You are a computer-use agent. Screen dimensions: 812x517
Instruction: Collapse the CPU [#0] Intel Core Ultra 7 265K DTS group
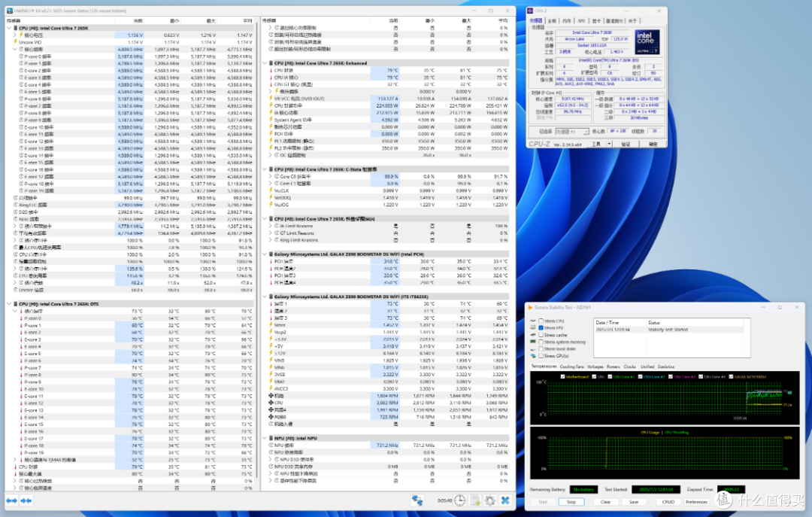pos(9,304)
